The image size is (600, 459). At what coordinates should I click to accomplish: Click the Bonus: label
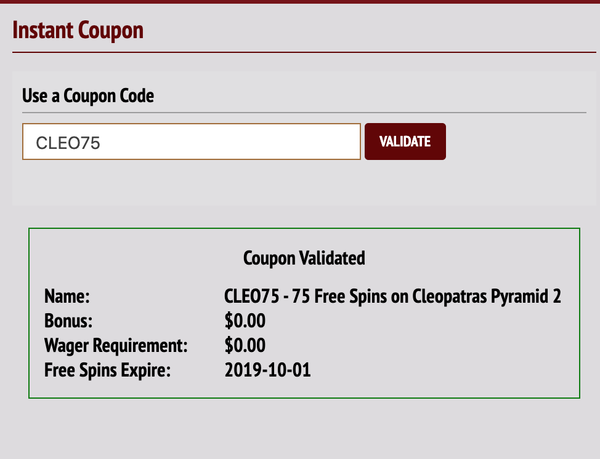pos(68,321)
